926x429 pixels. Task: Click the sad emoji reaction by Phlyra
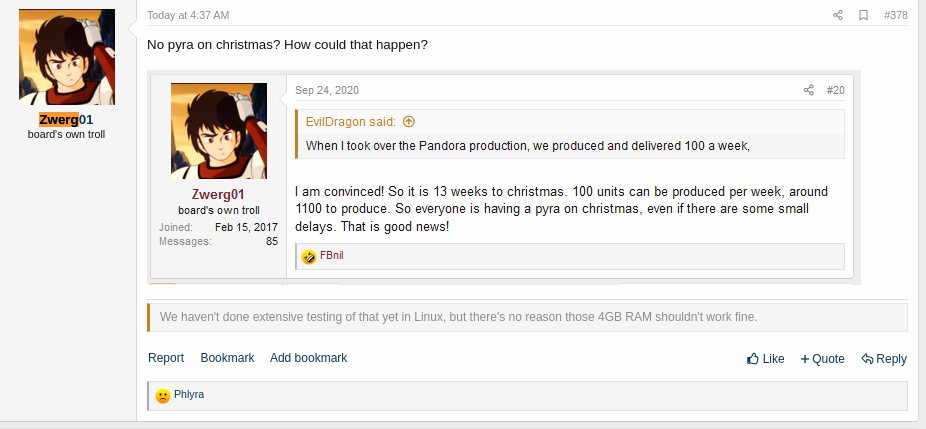point(162,396)
